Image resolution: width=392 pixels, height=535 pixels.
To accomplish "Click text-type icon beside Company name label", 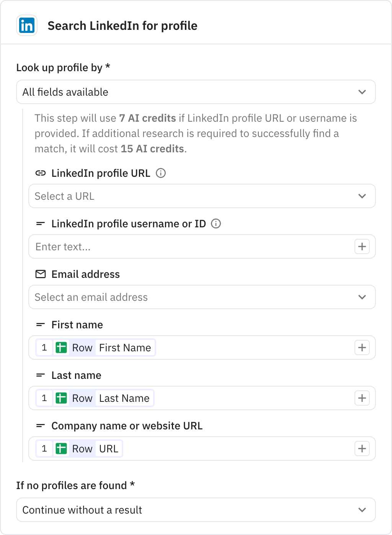I will (x=41, y=426).
